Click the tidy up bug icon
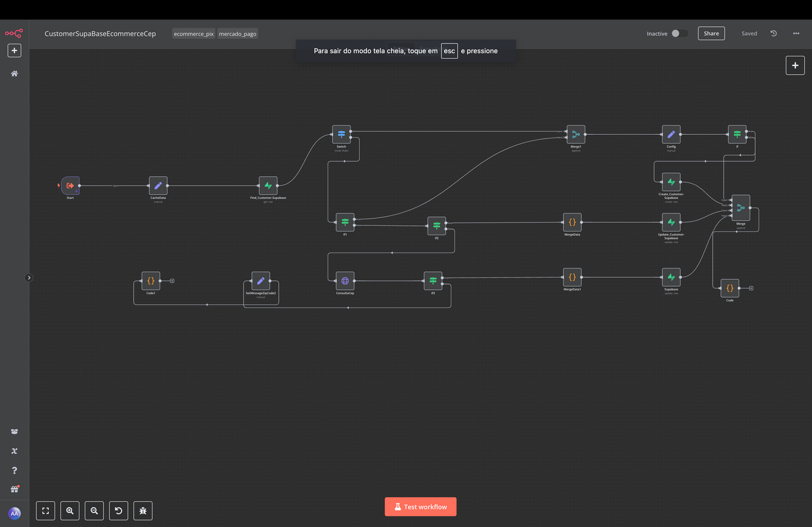This screenshot has height=527, width=812. (x=143, y=511)
